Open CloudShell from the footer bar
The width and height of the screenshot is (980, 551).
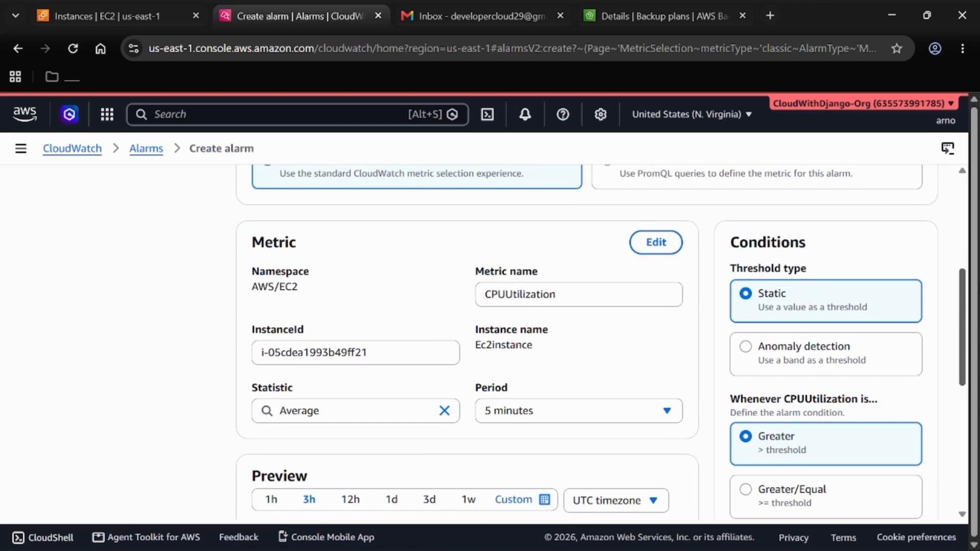point(43,537)
